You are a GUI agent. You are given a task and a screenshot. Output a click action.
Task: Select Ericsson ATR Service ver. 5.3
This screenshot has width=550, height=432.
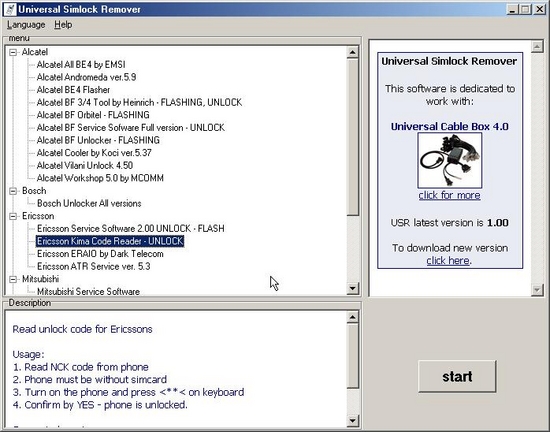94,266
